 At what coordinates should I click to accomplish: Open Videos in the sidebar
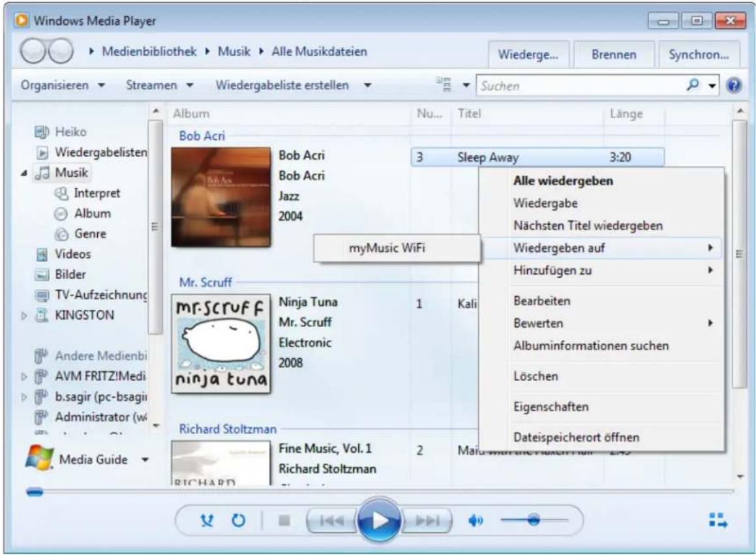click(63, 254)
